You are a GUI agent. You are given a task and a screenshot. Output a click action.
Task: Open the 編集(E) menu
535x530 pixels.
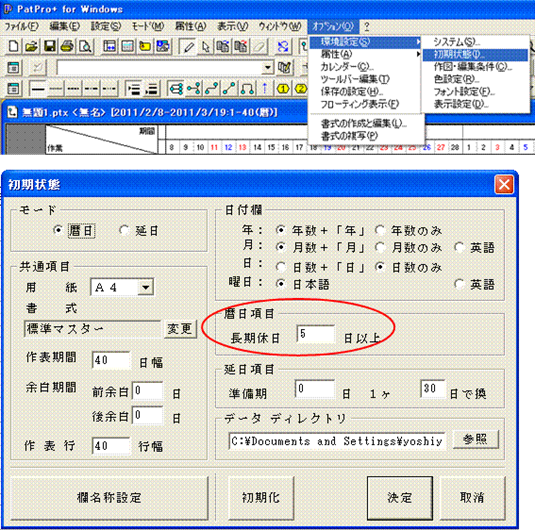[65, 26]
